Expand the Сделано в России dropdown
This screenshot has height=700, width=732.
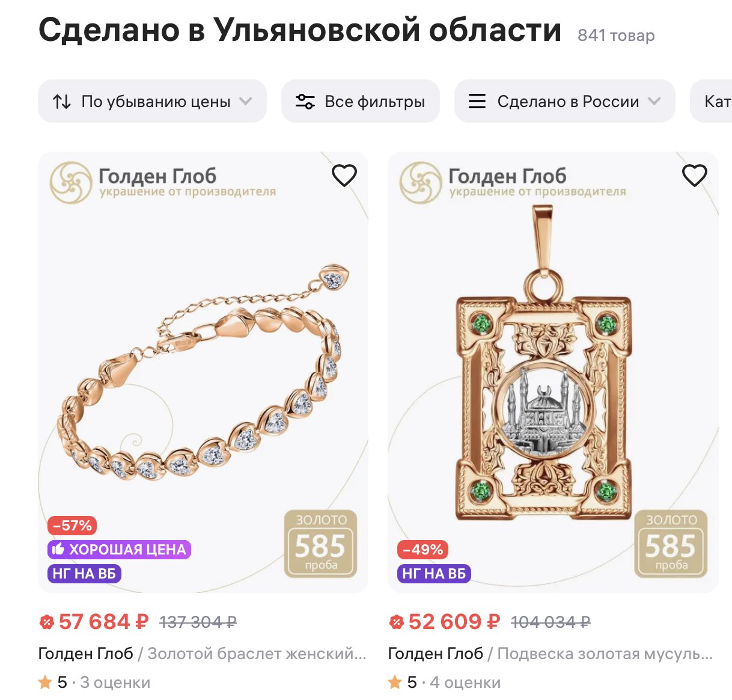(565, 101)
